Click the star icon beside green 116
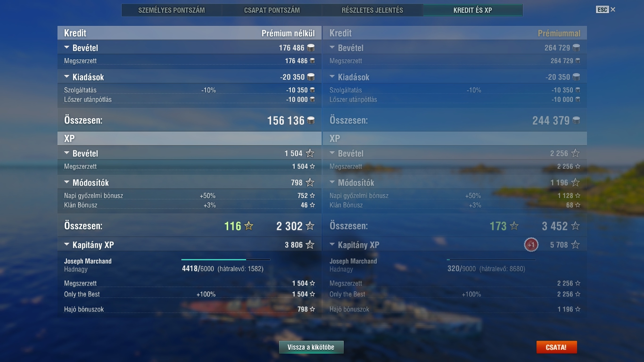This screenshot has height=362, width=644. [249, 226]
